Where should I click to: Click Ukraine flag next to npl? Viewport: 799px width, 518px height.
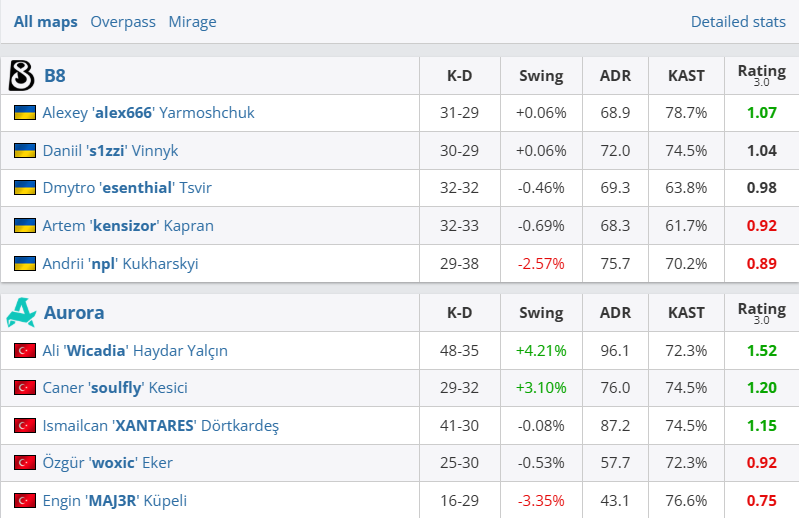pos(25,264)
